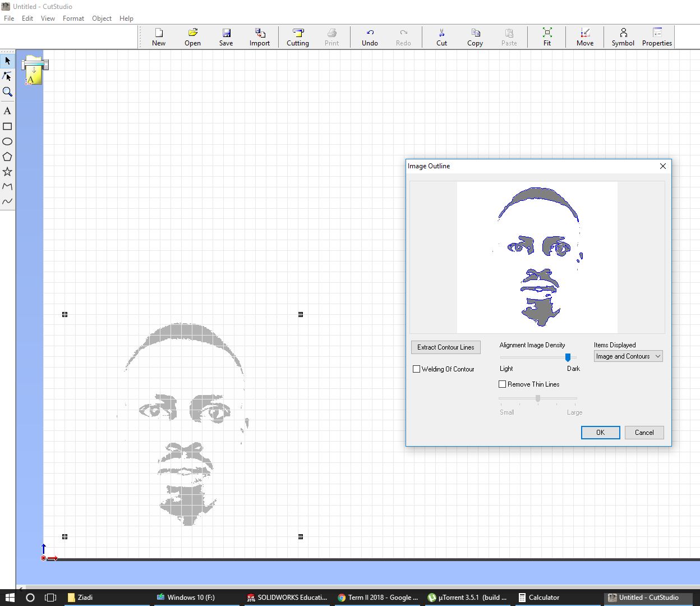Open the Help menu
The height and width of the screenshot is (606, 700).
[126, 18]
